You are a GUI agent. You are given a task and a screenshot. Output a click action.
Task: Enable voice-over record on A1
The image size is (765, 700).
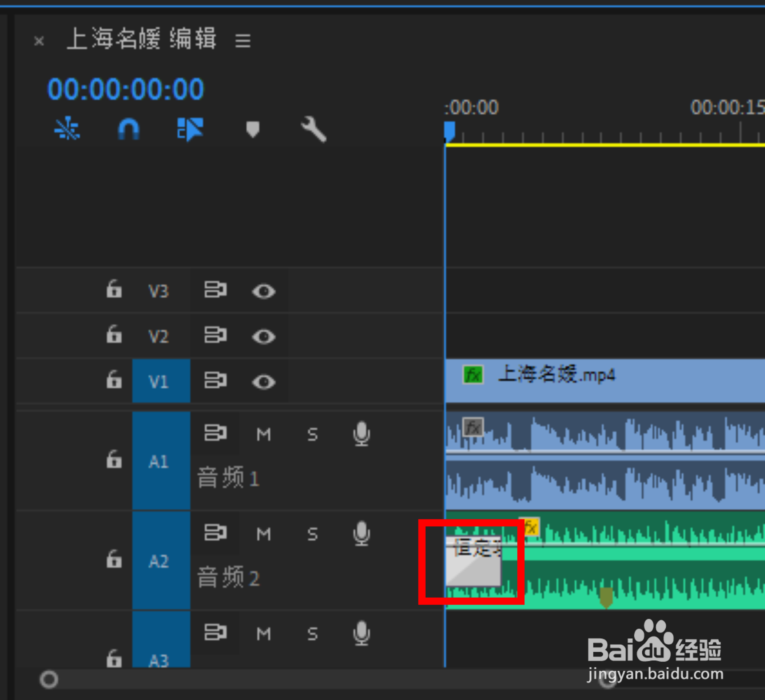pyautogui.click(x=362, y=434)
